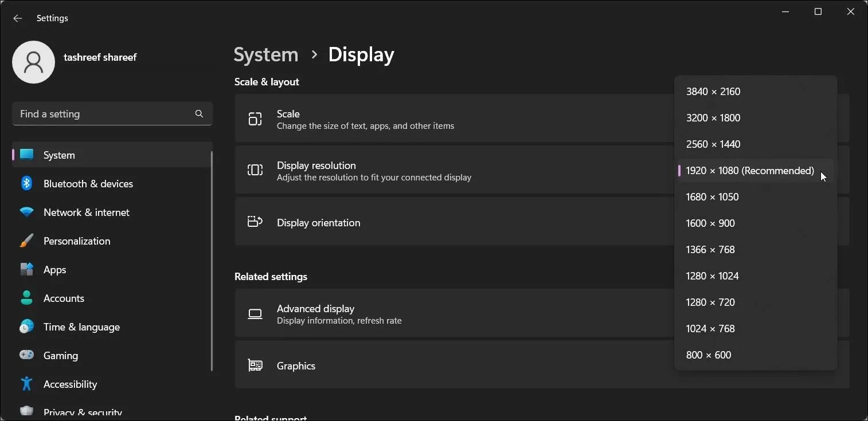This screenshot has width=868, height=421.
Task: Select 800 x 600 resolution
Action: (x=709, y=355)
